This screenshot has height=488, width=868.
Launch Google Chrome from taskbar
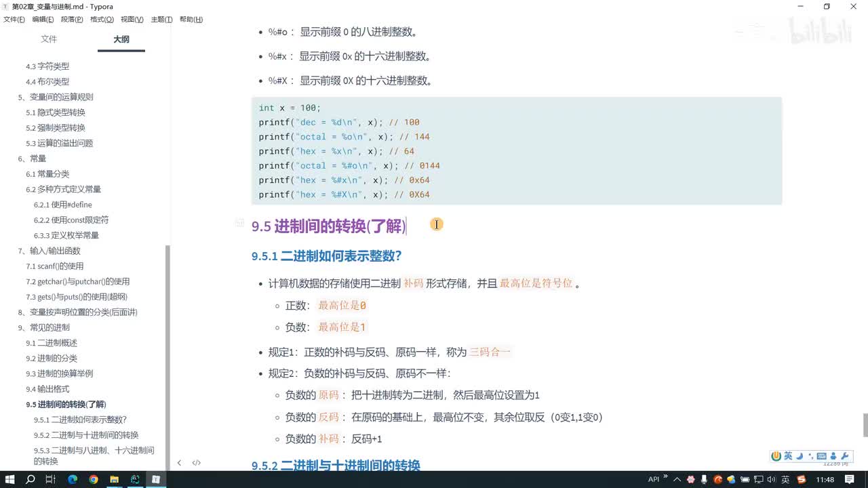[94, 479]
